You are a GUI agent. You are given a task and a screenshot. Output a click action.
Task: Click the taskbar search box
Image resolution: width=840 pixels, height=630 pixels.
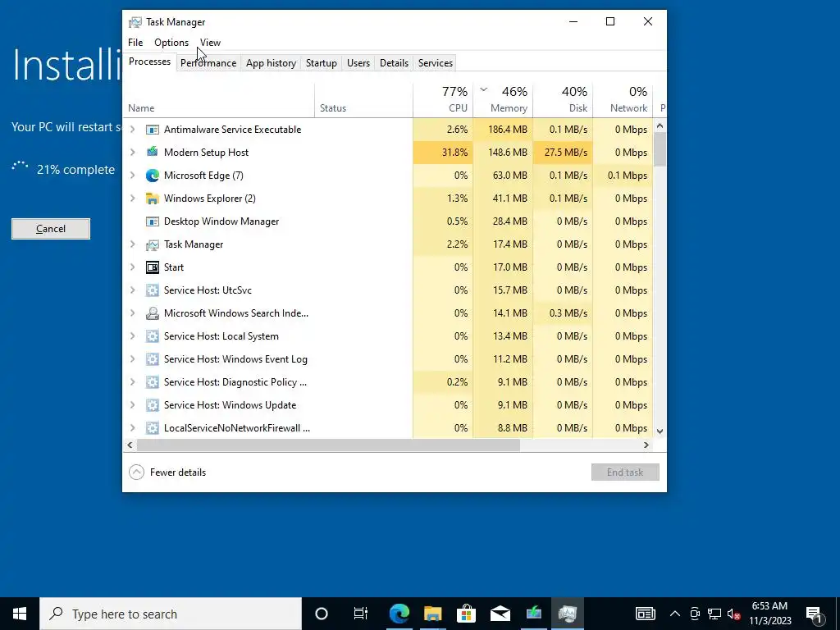[x=171, y=614]
